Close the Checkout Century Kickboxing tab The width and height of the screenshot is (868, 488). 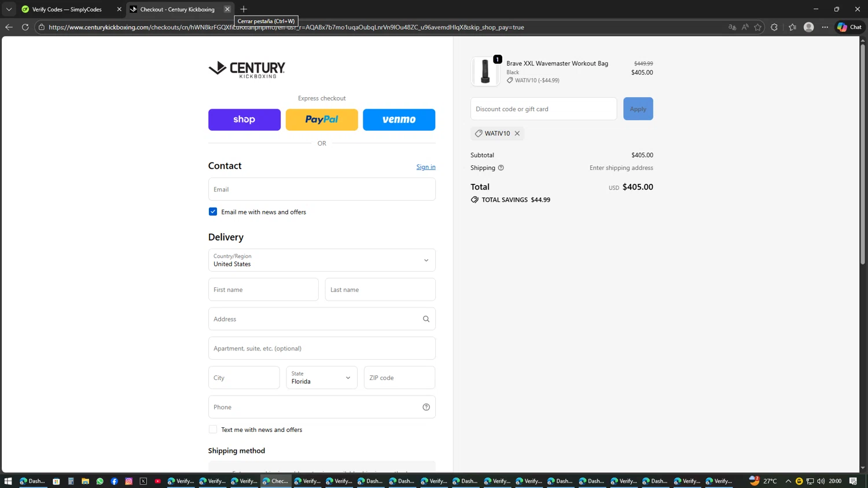coord(227,9)
